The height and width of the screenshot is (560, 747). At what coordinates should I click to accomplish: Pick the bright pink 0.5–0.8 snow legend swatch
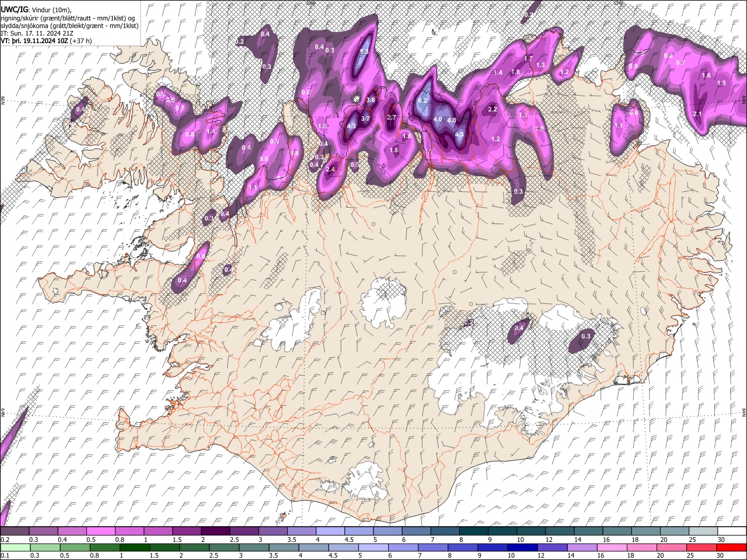pyautogui.click(x=102, y=531)
